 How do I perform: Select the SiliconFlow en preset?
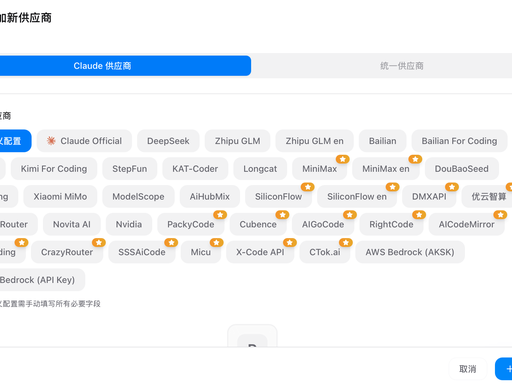point(357,196)
